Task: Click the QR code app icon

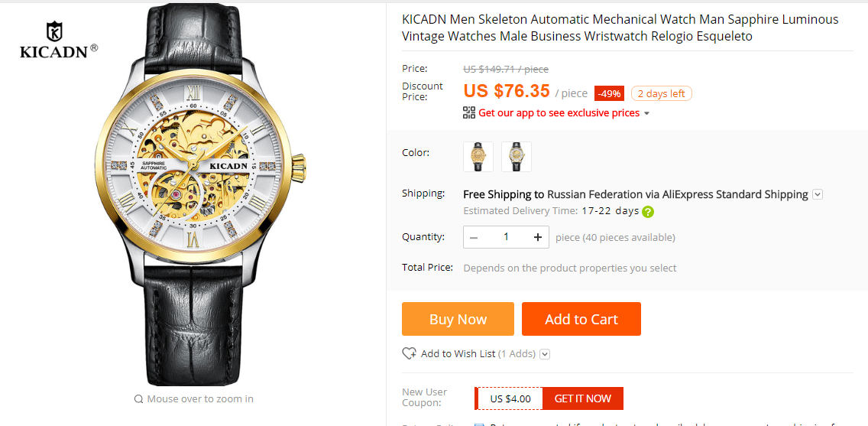Action: 469,112
